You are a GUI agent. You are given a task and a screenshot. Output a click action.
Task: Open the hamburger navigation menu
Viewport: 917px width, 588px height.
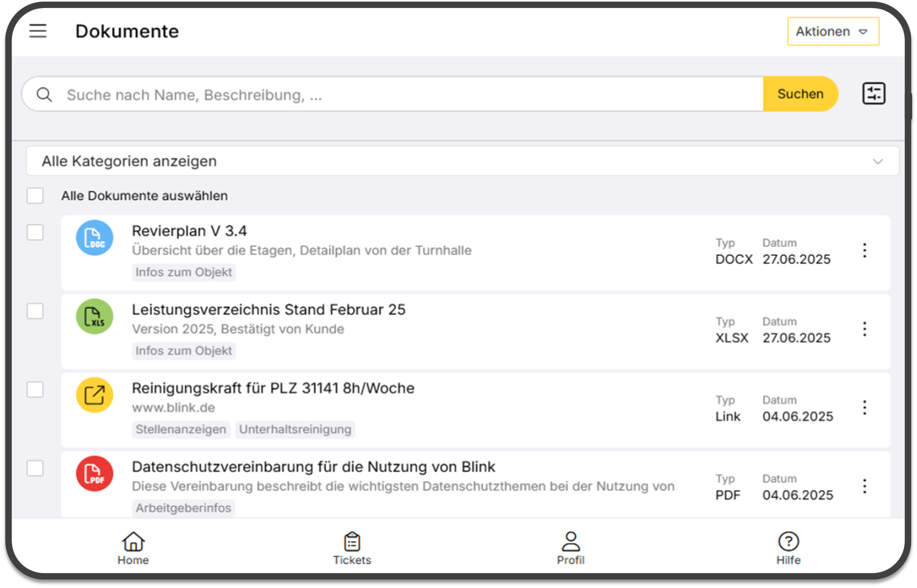(38, 31)
